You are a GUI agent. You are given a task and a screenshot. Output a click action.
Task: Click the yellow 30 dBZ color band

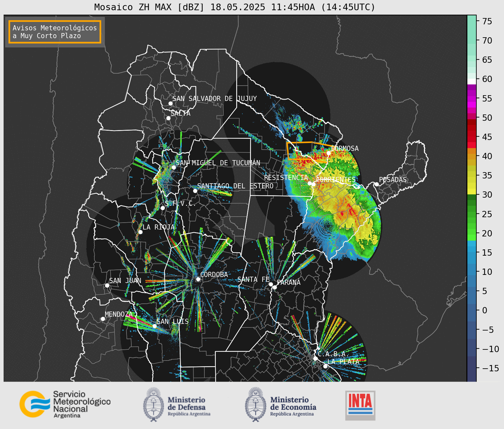point(472,191)
